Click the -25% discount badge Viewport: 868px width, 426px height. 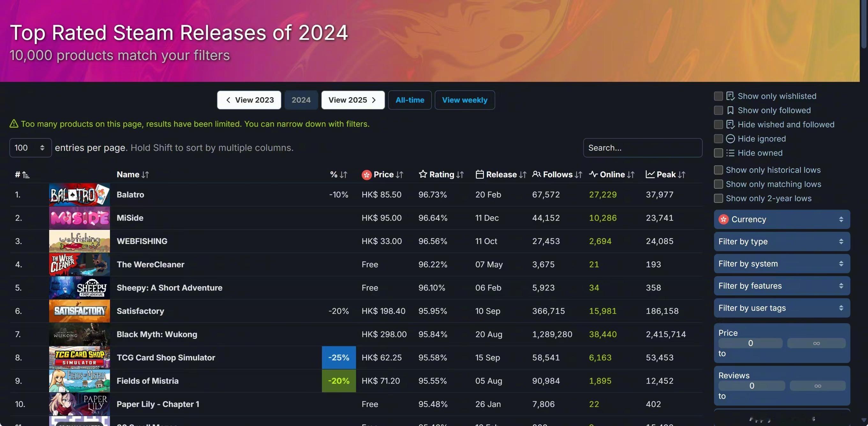pyautogui.click(x=339, y=358)
